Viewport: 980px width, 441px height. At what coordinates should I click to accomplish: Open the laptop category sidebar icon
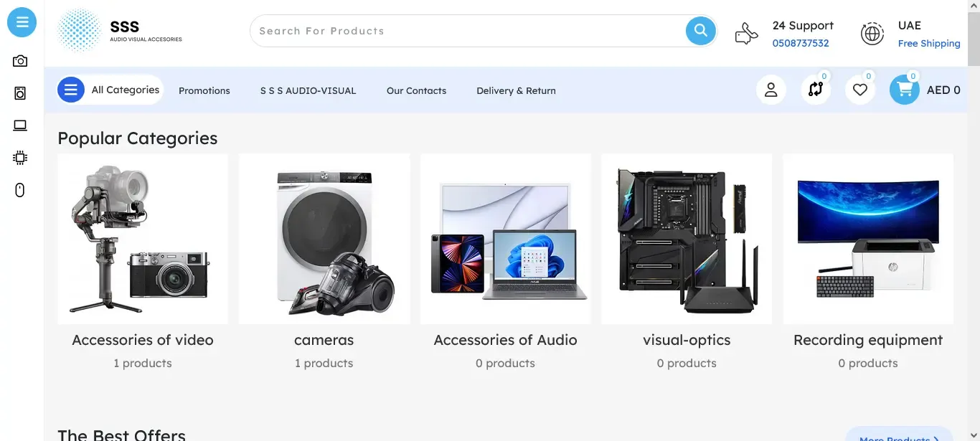click(x=20, y=125)
